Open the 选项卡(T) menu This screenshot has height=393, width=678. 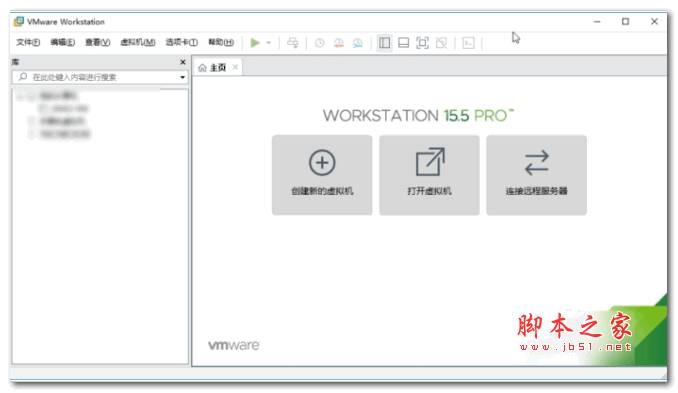coord(182,42)
